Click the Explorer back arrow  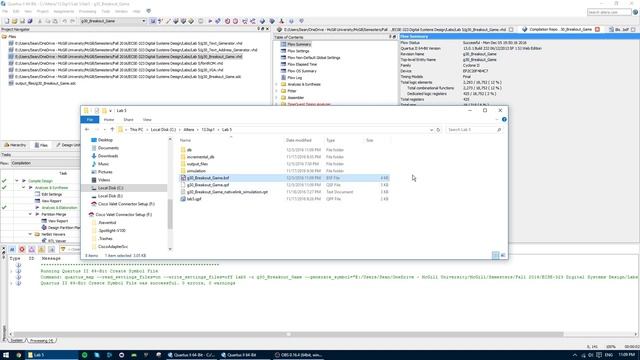[87, 129]
